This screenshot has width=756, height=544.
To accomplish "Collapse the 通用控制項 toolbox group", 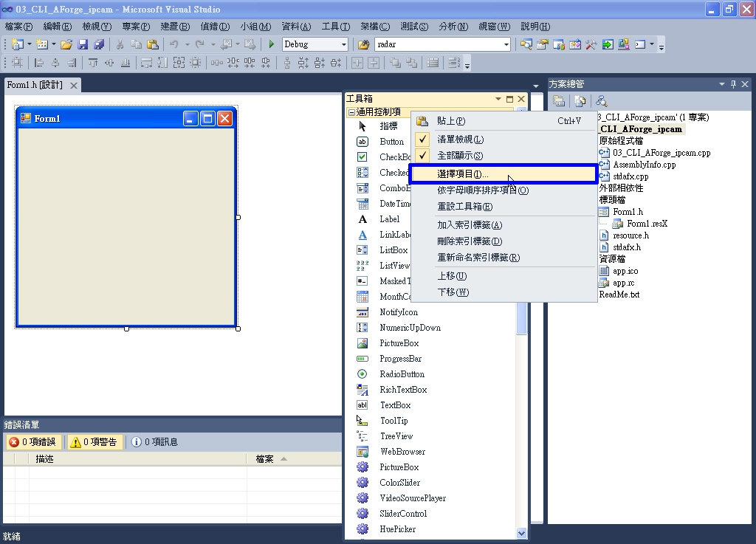I will [353, 114].
